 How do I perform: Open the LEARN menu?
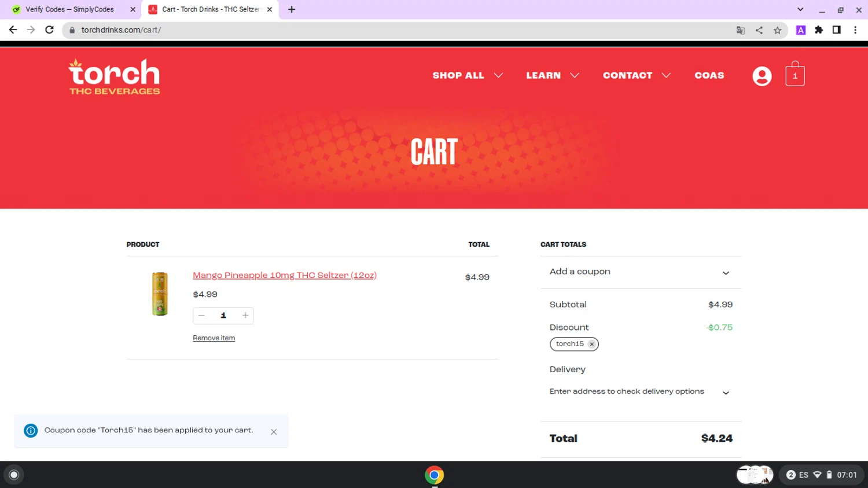[543, 75]
